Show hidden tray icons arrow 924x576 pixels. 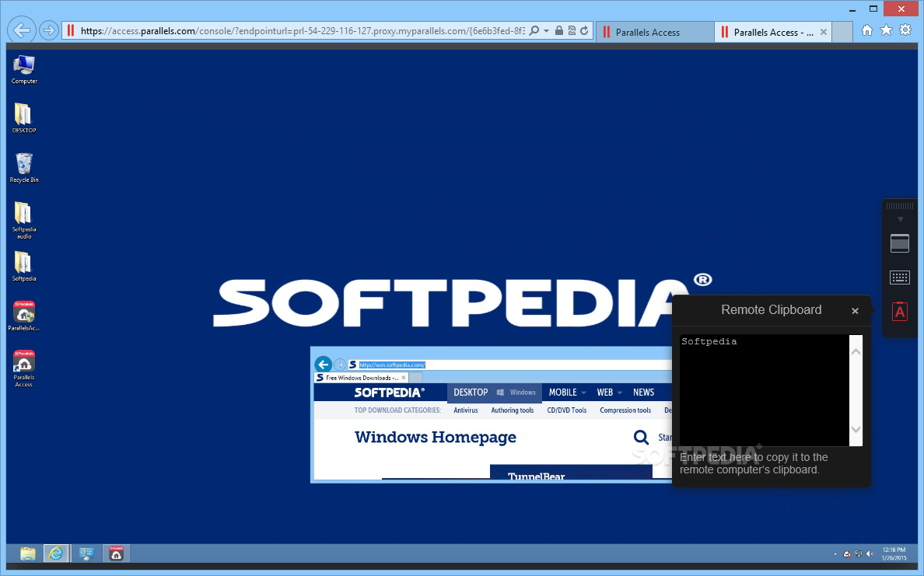[x=835, y=554]
